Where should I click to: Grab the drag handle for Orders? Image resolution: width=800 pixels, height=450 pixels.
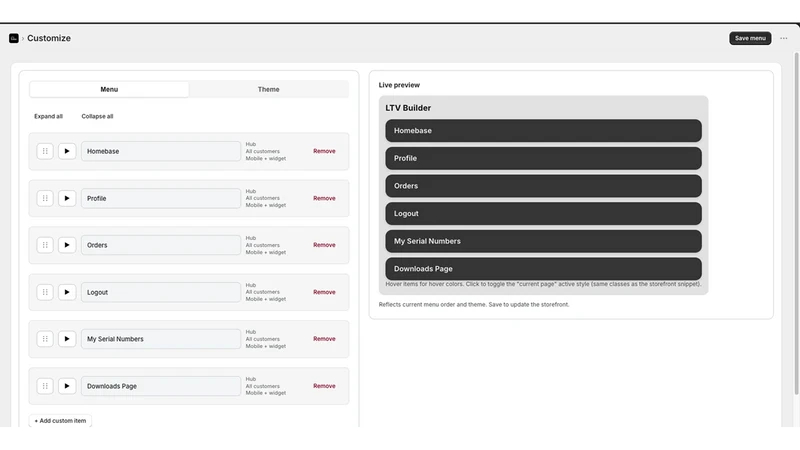point(45,245)
